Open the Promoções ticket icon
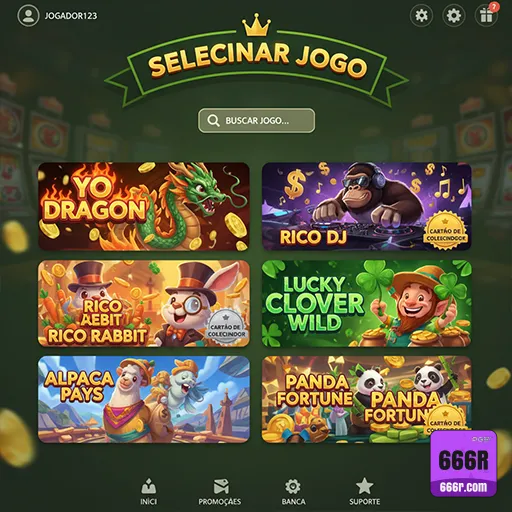The image size is (512, 512). tap(221, 487)
